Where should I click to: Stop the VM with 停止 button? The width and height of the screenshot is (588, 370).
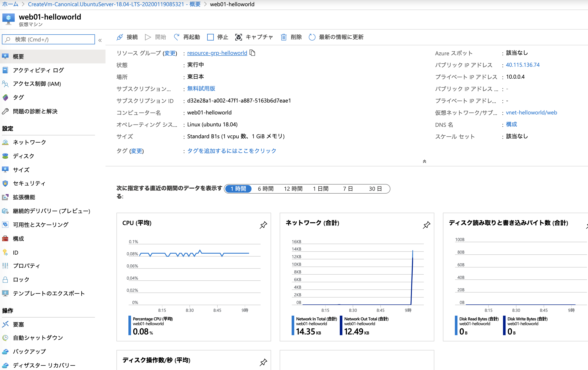(x=218, y=37)
